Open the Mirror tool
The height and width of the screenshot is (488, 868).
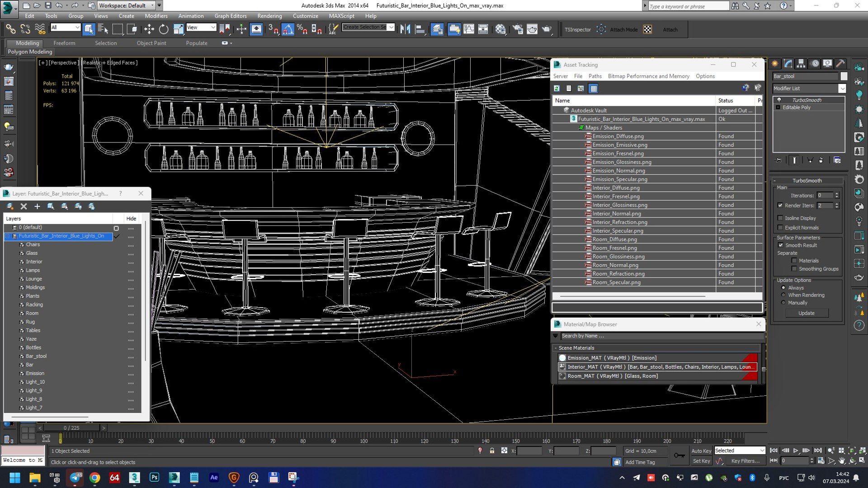point(405,29)
